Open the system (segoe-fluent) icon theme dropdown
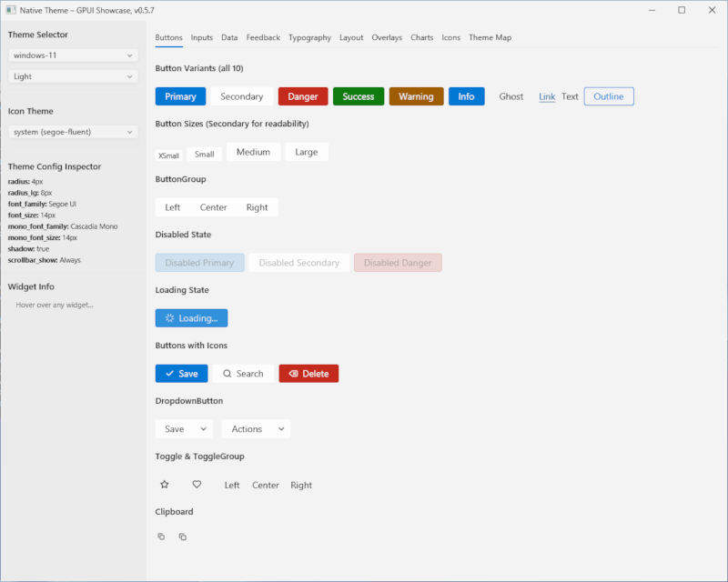728x582 pixels. coord(73,132)
